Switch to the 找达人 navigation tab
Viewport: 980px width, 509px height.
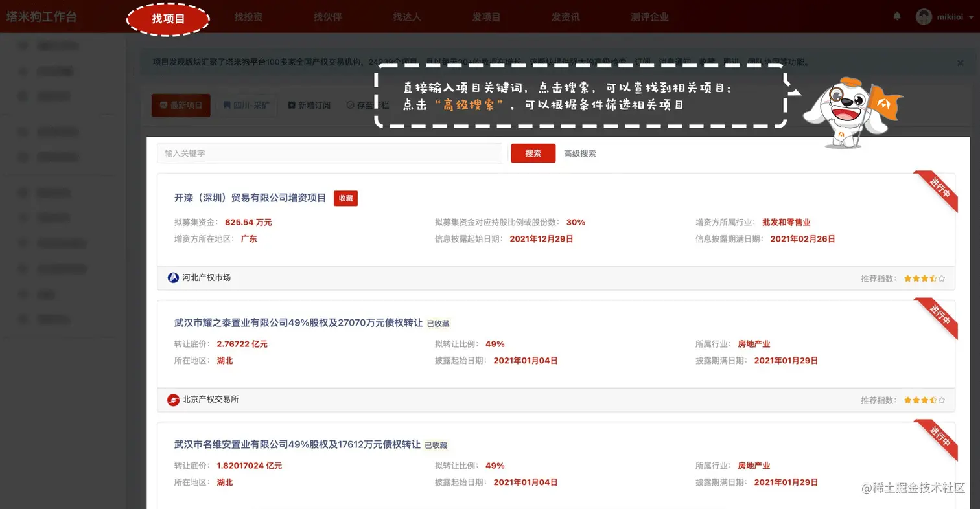point(407,17)
